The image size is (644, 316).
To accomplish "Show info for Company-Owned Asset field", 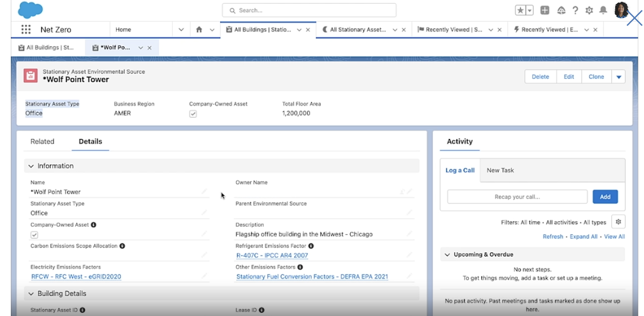I will [93, 225].
